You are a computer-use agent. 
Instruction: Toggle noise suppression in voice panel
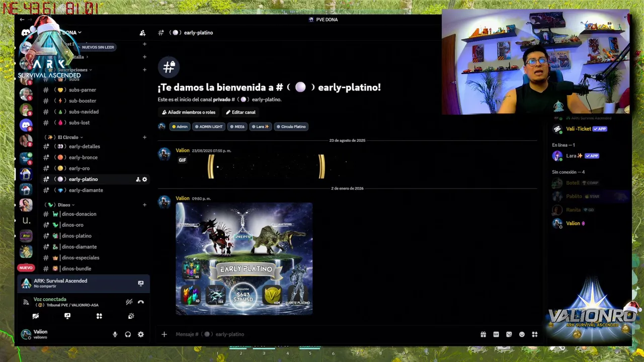pyautogui.click(x=129, y=302)
